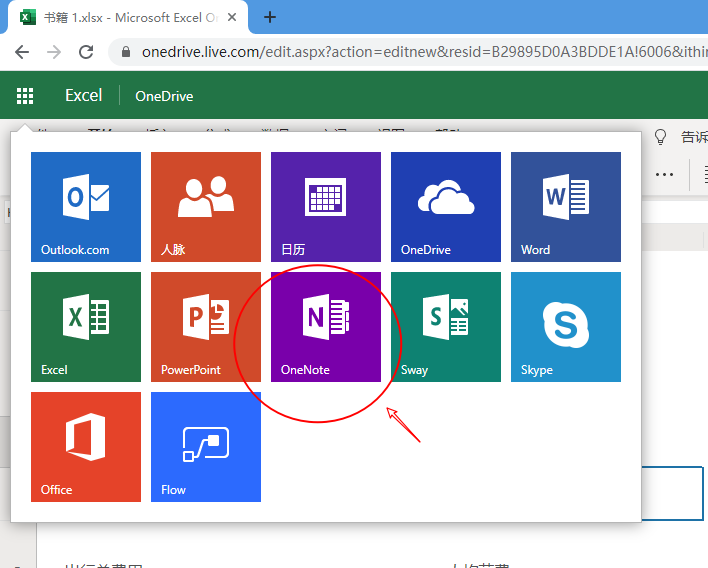Open the People (人脉) tile

(x=206, y=207)
